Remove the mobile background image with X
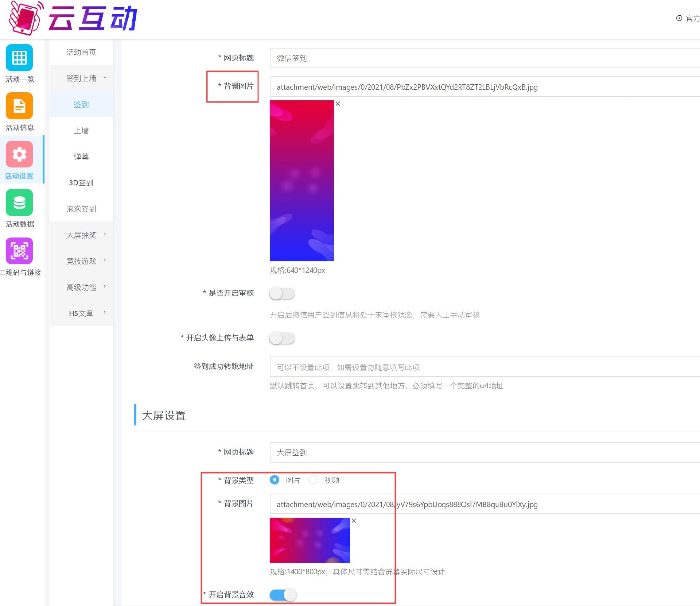 coord(338,104)
